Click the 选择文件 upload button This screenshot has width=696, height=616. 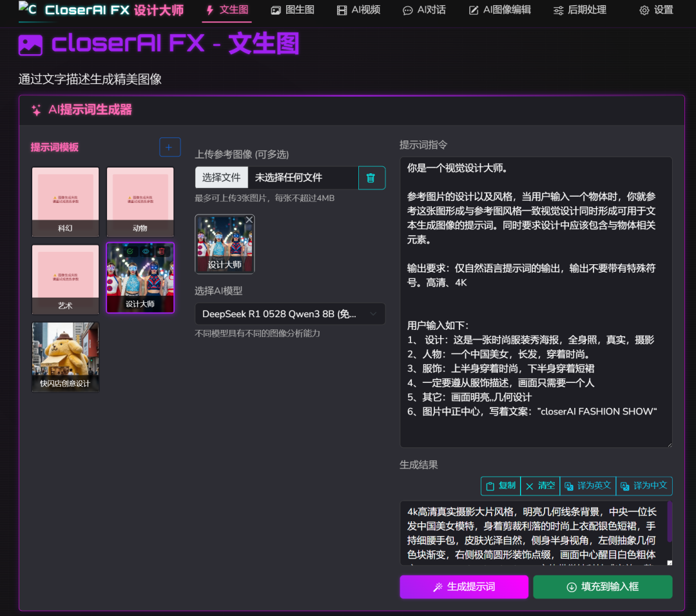pyautogui.click(x=222, y=178)
